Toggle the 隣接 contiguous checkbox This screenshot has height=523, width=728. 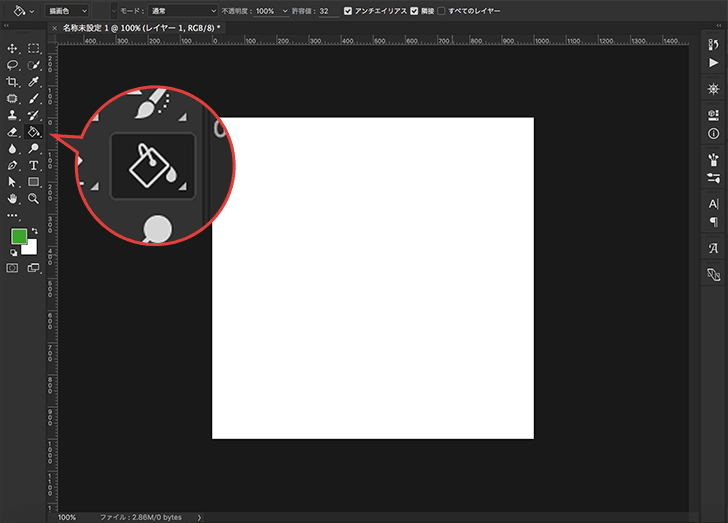[x=414, y=11]
